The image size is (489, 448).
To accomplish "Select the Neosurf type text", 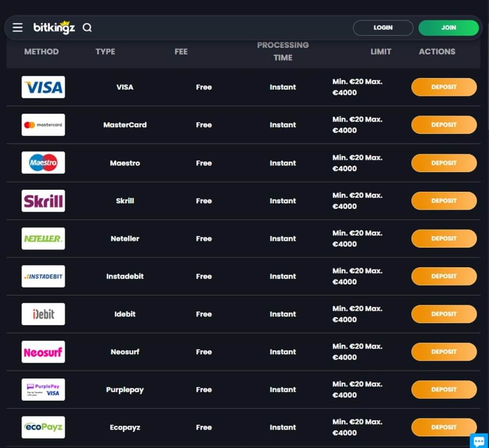I will pyautogui.click(x=125, y=352).
